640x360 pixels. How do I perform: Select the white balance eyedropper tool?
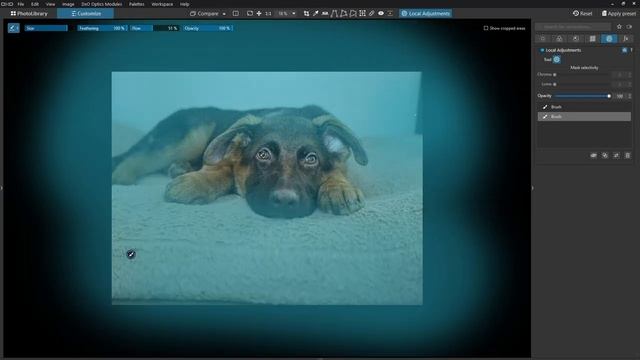point(316,13)
